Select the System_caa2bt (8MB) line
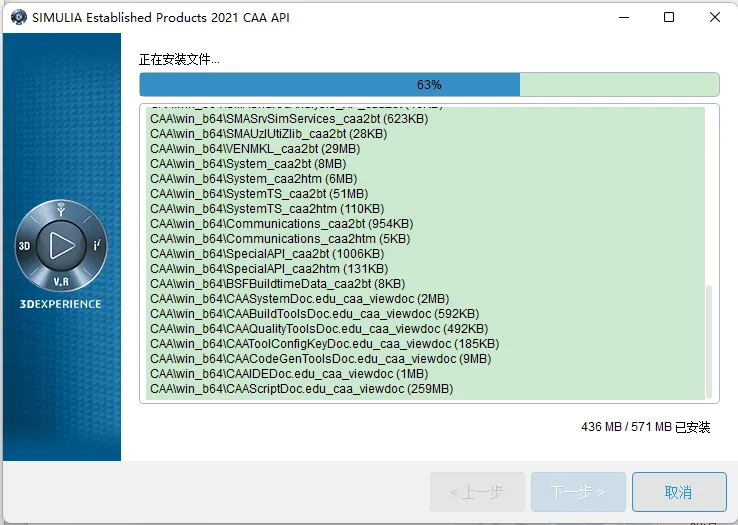Image resolution: width=738 pixels, height=525 pixels. pos(248,164)
